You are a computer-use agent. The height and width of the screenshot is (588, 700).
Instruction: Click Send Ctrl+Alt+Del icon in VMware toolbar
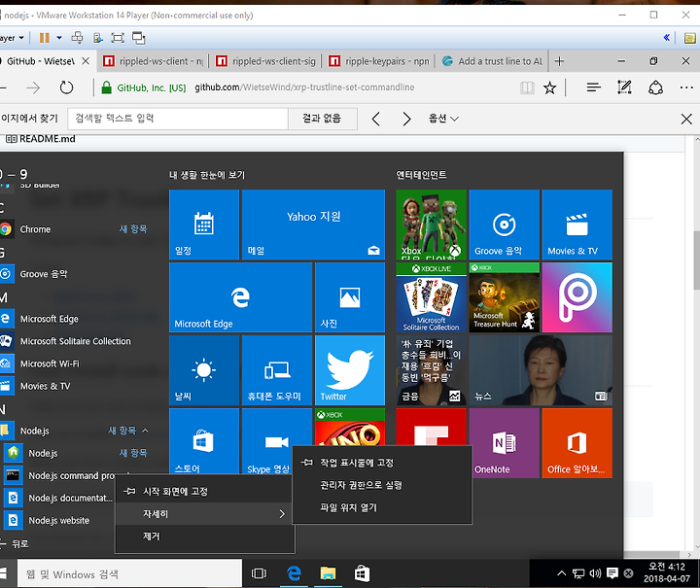77,38
